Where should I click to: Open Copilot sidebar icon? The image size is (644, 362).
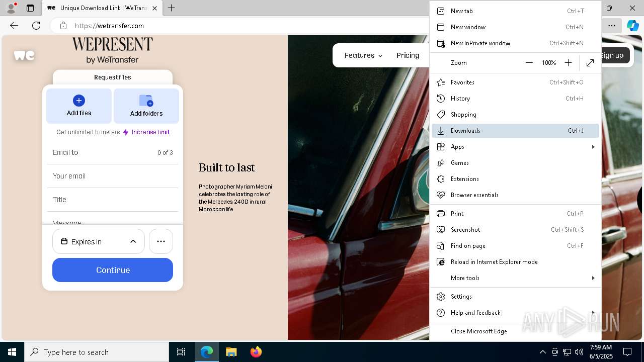(x=632, y=26)
